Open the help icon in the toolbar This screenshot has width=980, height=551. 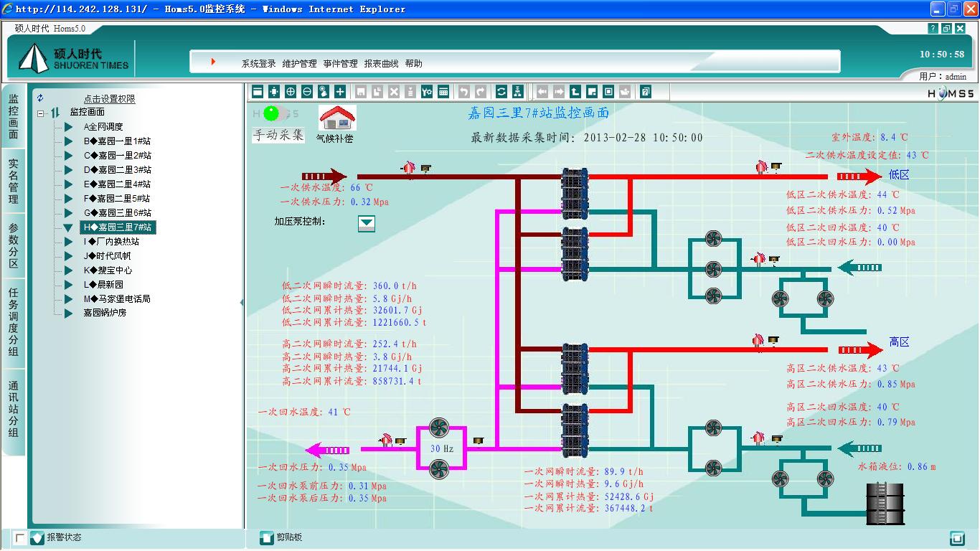pos(646,92)
